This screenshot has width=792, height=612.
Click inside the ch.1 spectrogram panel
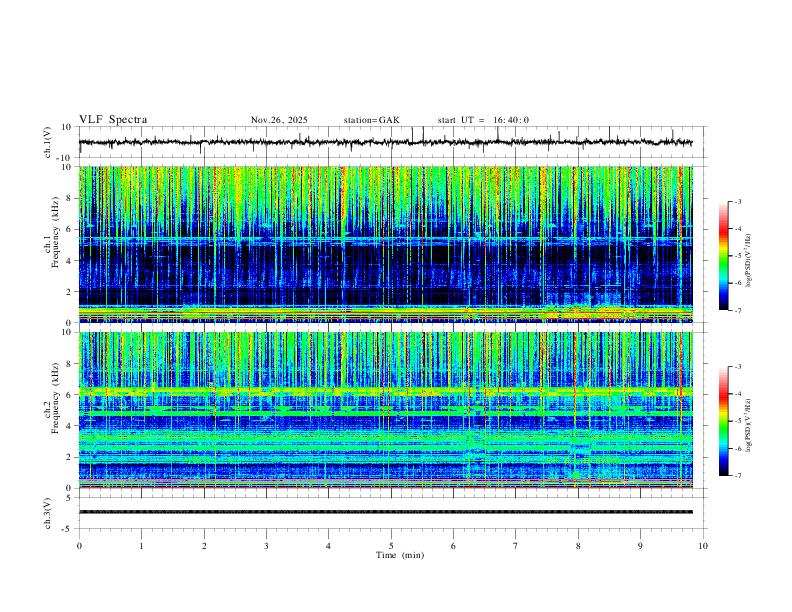pyautogui.click(x=386, y=244)
